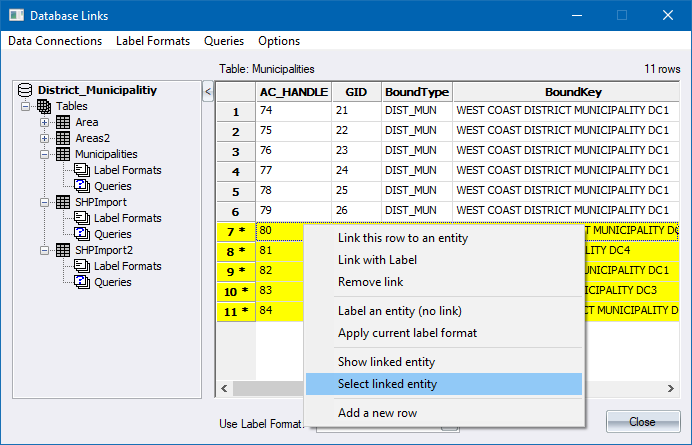Collapse the Municipalities table node
Screen dimensions: 692x445
click(45, 154)
